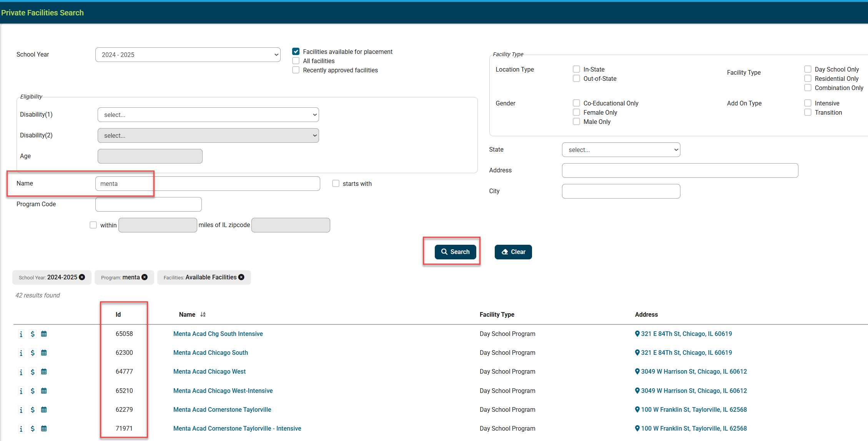Check the All facilities option

296,61
